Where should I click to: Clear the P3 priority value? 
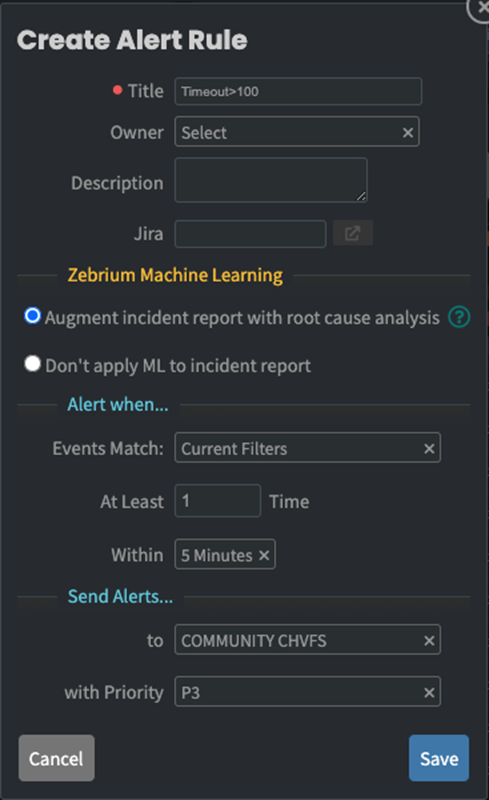tap(429, 692)
